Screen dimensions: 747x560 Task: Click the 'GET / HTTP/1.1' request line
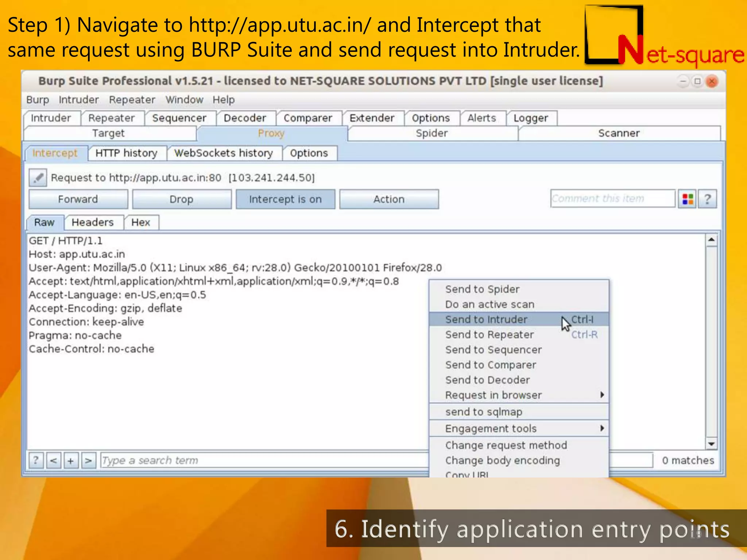tap(66, 241)
